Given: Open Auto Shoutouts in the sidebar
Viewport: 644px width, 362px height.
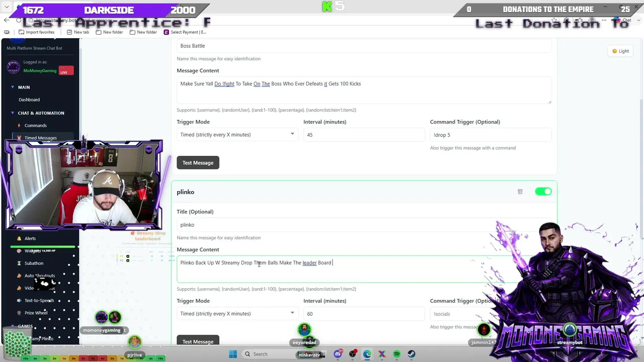Looking at the screenshot, I should pyautogui.click(x=39, y=276).
